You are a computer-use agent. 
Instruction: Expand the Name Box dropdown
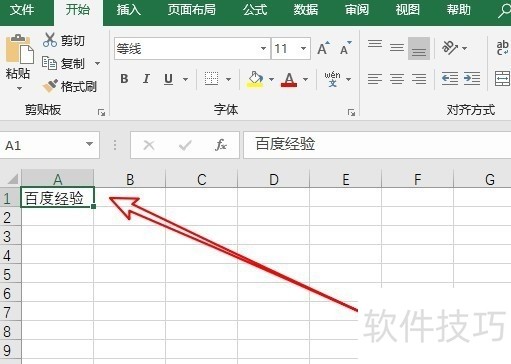[89, 144]
